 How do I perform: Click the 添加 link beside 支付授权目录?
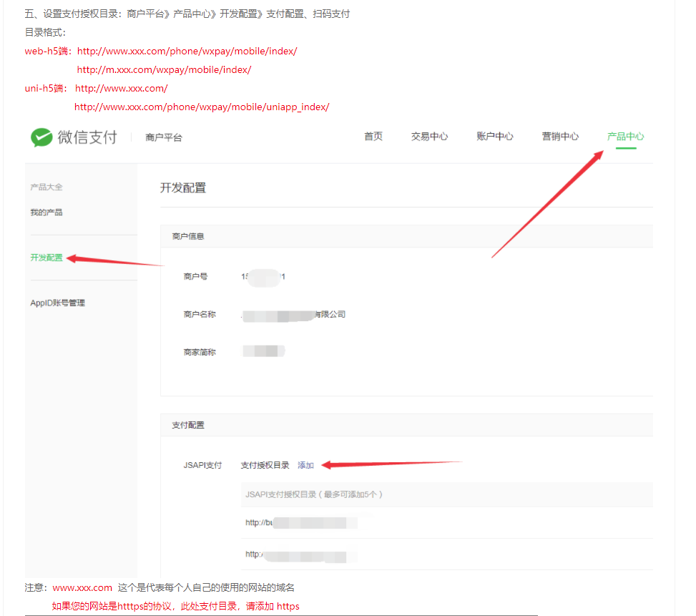[305, 465]
